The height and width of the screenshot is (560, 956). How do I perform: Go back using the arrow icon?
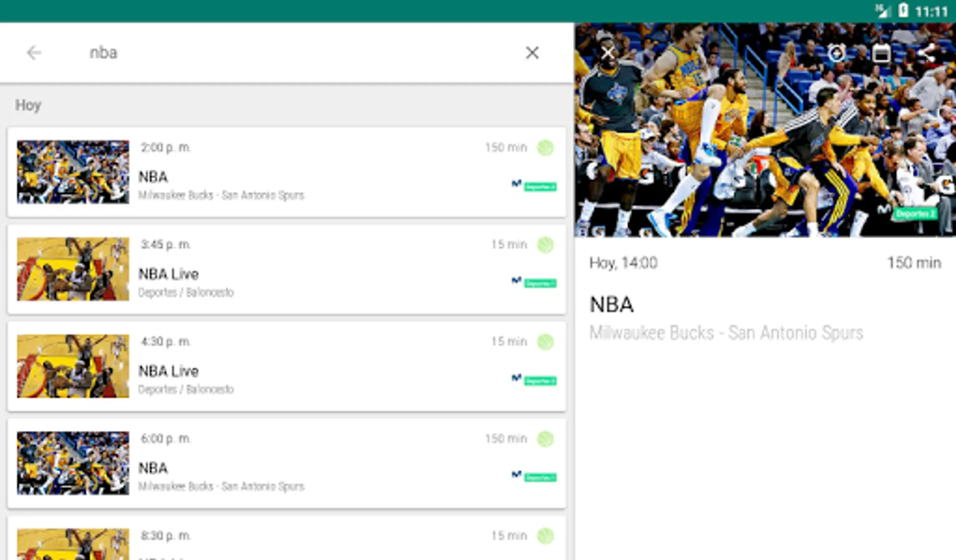coord(34,53)
